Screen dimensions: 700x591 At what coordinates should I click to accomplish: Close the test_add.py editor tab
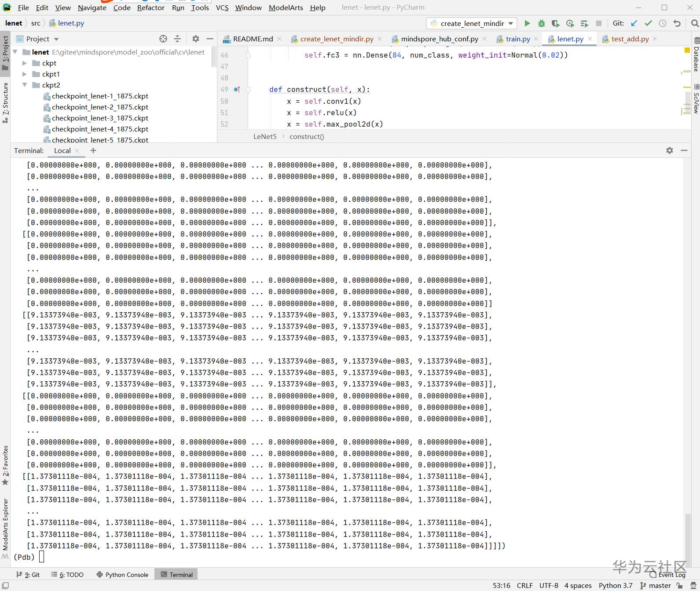pos(655,39)
